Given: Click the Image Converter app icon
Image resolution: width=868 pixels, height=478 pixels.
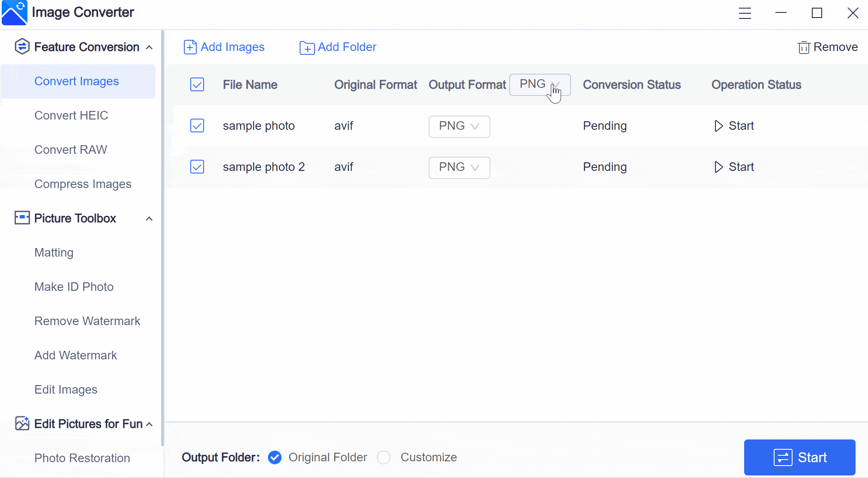Looking at the screenshot, I should click(15, 12).
